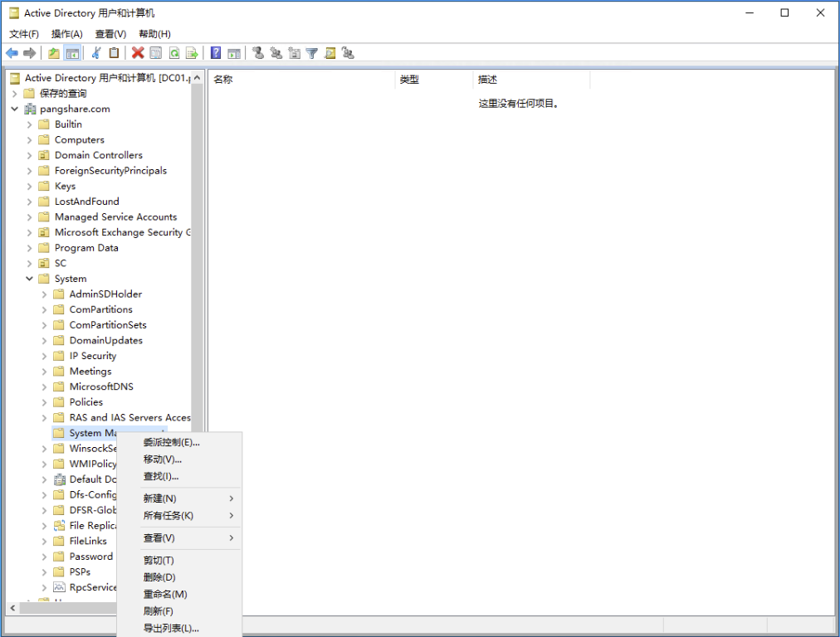Go up one level using folder-arrow icon
Screen dimensions: 840x637
tap(54, 53)
